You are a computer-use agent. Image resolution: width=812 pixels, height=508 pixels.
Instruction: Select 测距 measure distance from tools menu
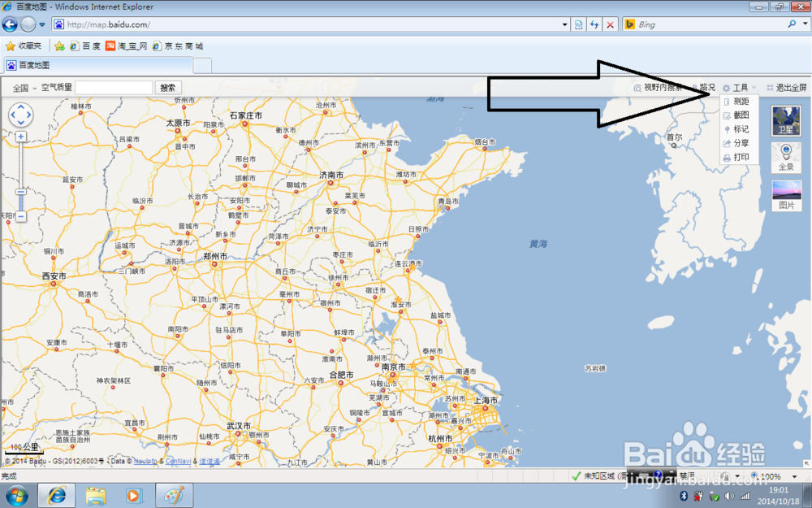tap(739, 102)
